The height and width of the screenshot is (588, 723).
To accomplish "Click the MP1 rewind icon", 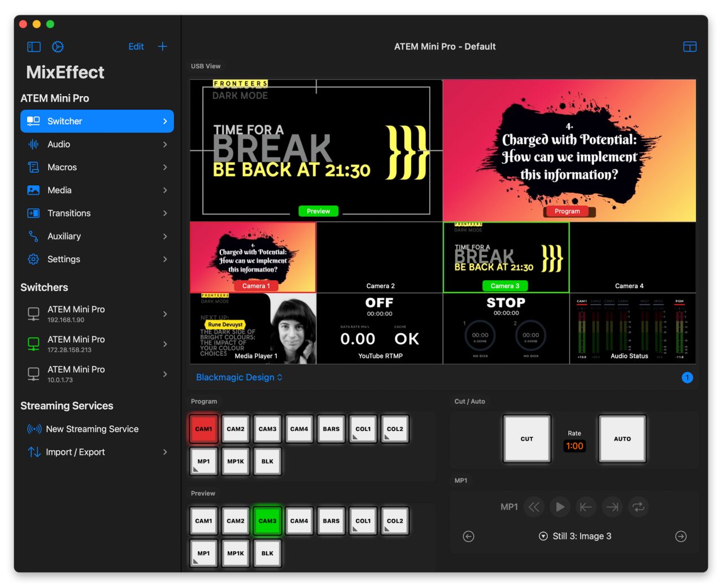I will point(534,507).
